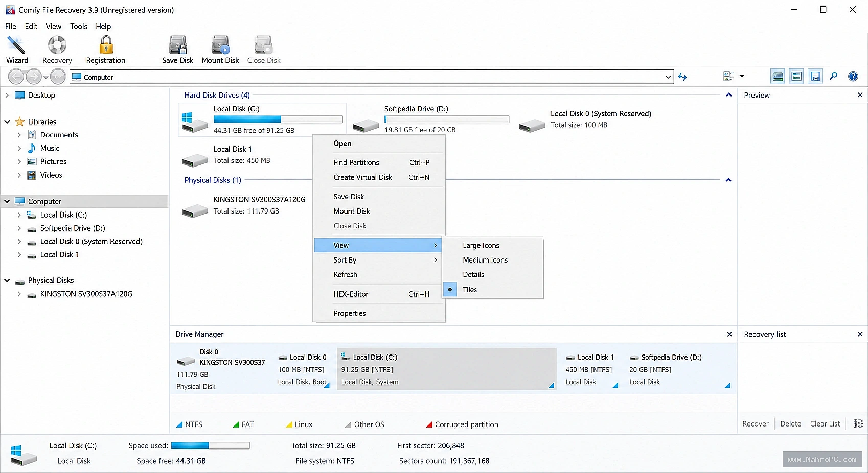Close the Preview panel

[860, 95]
